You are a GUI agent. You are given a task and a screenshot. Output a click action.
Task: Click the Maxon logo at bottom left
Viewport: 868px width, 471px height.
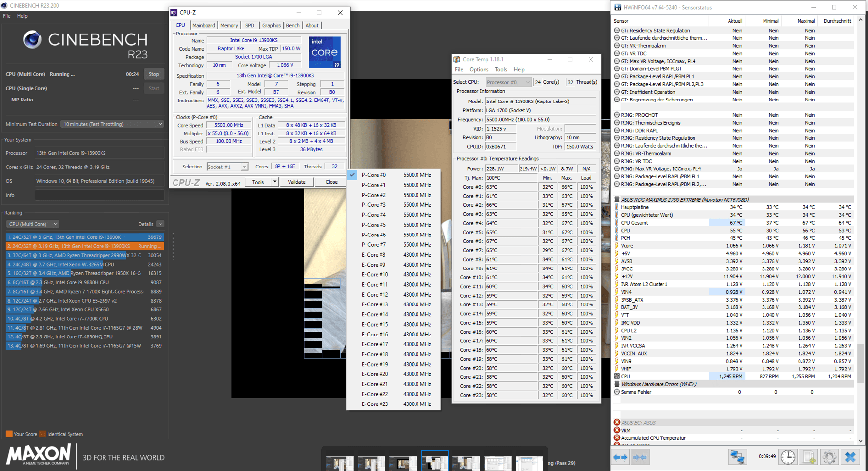coord(38,455)
